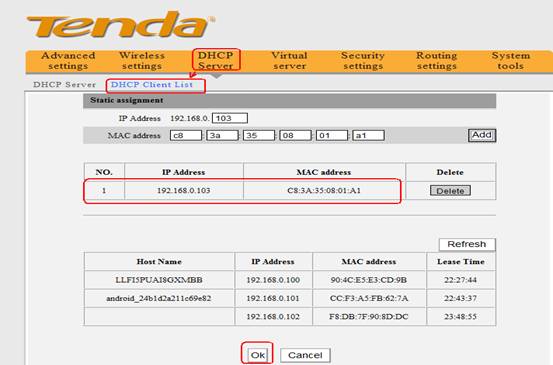
Task: Go to Security settings menu
Action: (363, 61)
